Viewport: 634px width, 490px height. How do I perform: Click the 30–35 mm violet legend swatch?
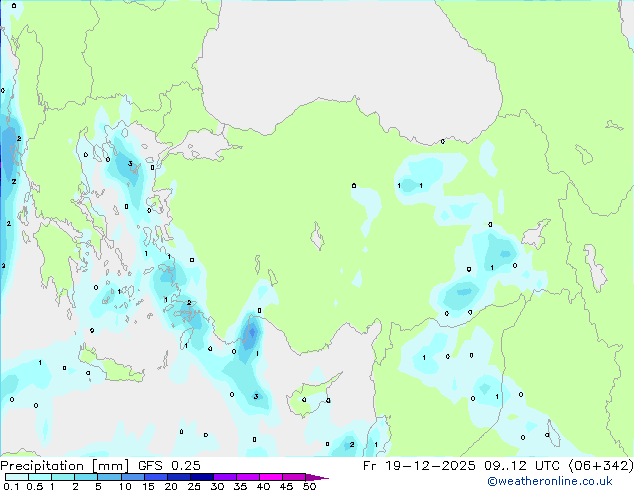click(224, 477)
